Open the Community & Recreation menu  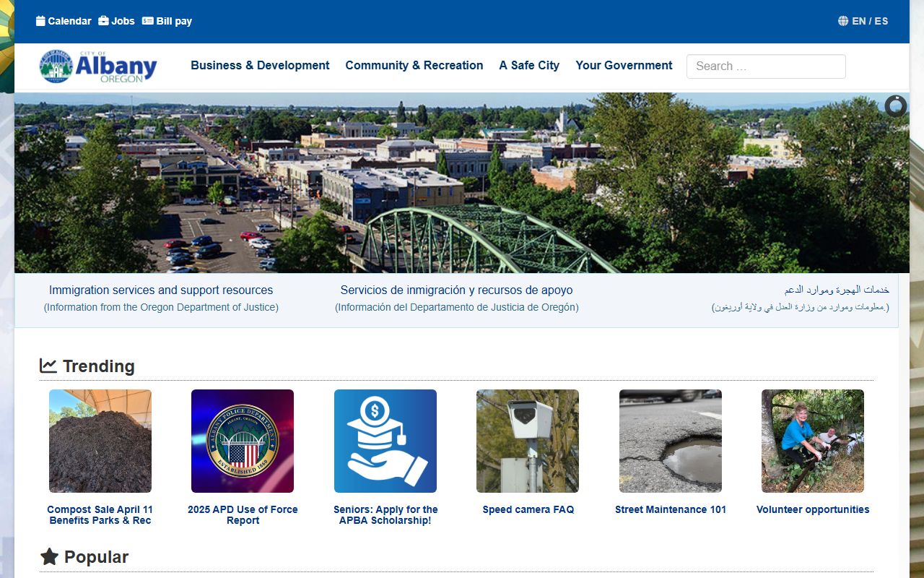click(414, 65)
